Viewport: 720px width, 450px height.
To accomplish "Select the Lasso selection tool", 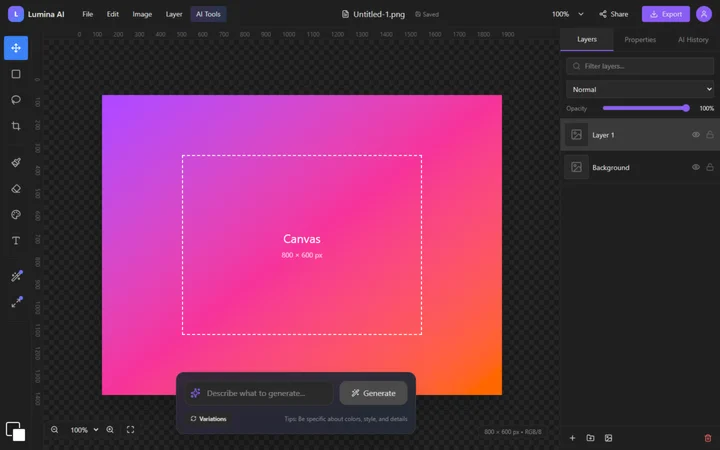I will coord(16,100).
